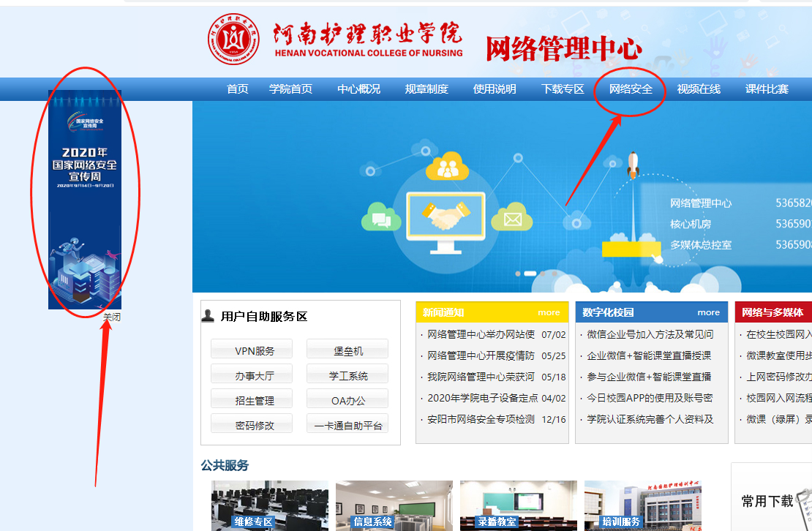
Task: Open the 维修专区 thumbnail image
Action: (253, 505)
